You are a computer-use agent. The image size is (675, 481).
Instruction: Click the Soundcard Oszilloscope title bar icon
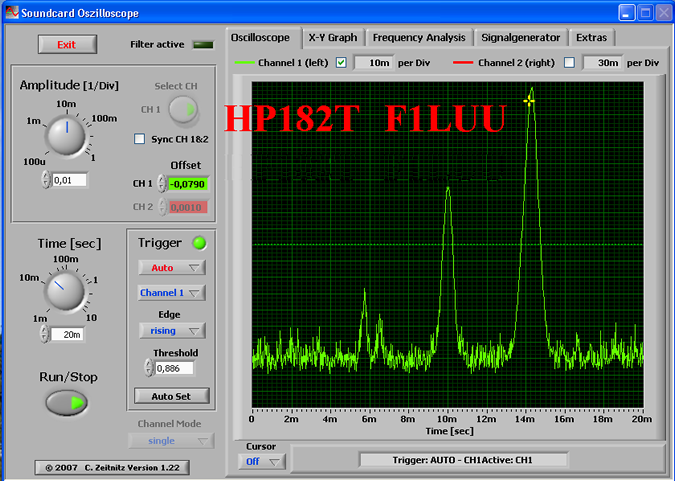coord(12,12)
